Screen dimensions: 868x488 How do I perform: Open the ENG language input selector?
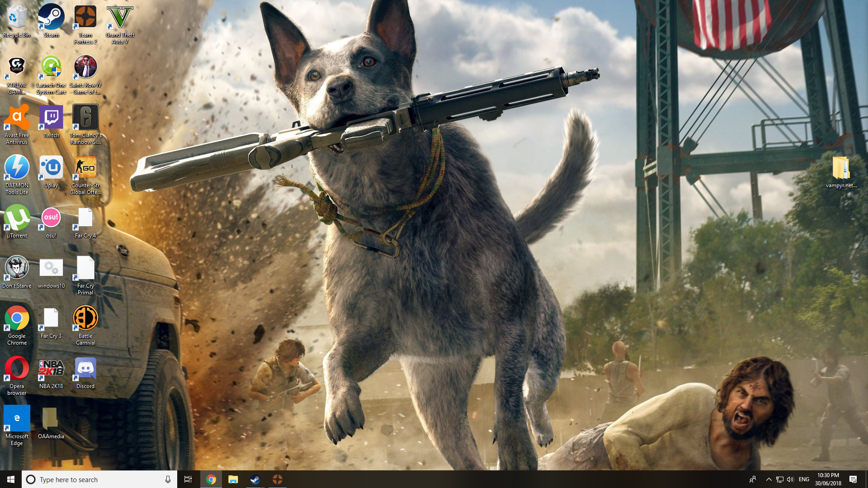coord(804,479)
